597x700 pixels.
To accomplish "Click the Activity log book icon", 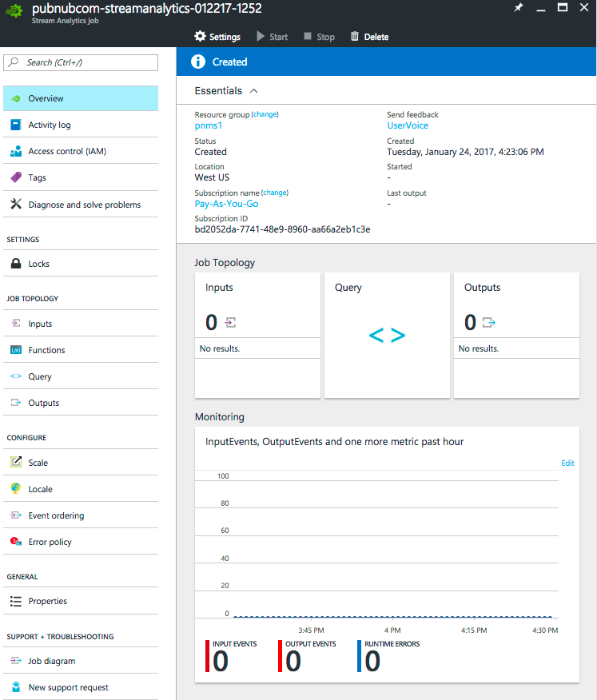I will point(16,125).
